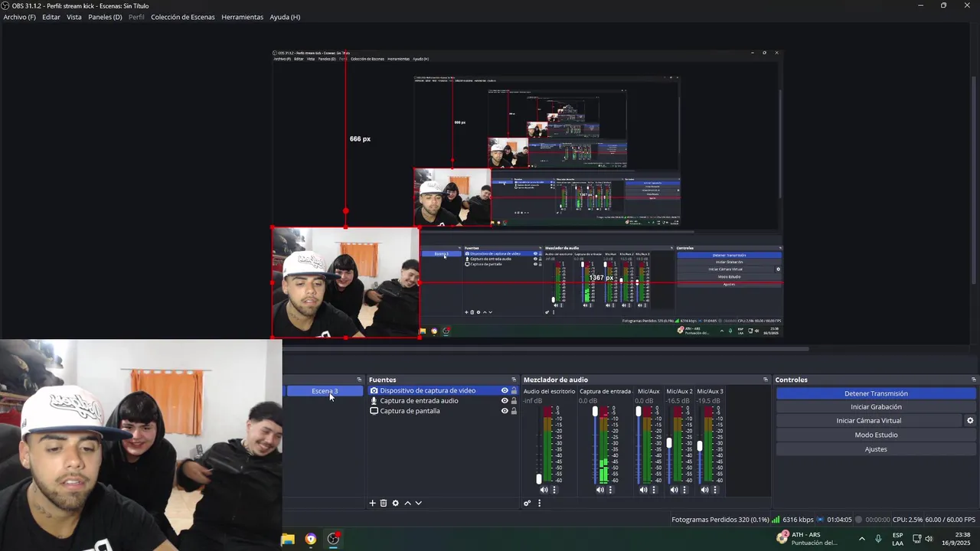
Task: Open the Paneles (D) menu
Action: click(x=105, y=17)
